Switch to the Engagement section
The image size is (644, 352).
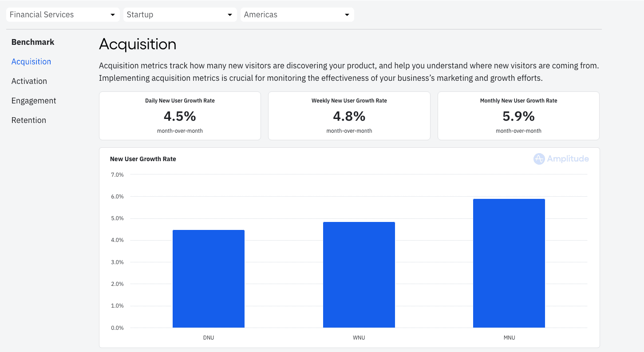(x=34, y=100)
